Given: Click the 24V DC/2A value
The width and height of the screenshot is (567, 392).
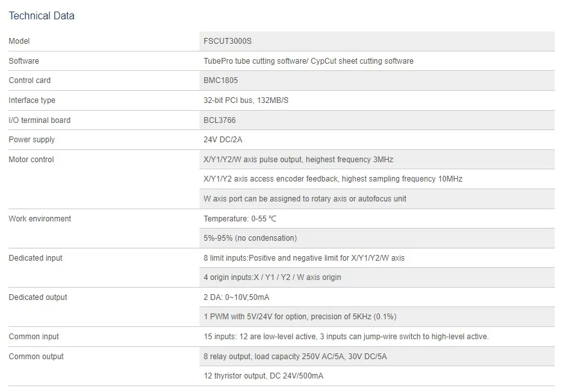Looking at the screenshot, I should (223, 140).
